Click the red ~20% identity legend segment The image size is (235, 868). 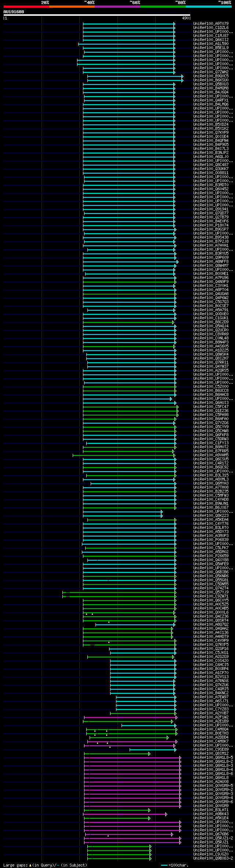pos(26,7)
